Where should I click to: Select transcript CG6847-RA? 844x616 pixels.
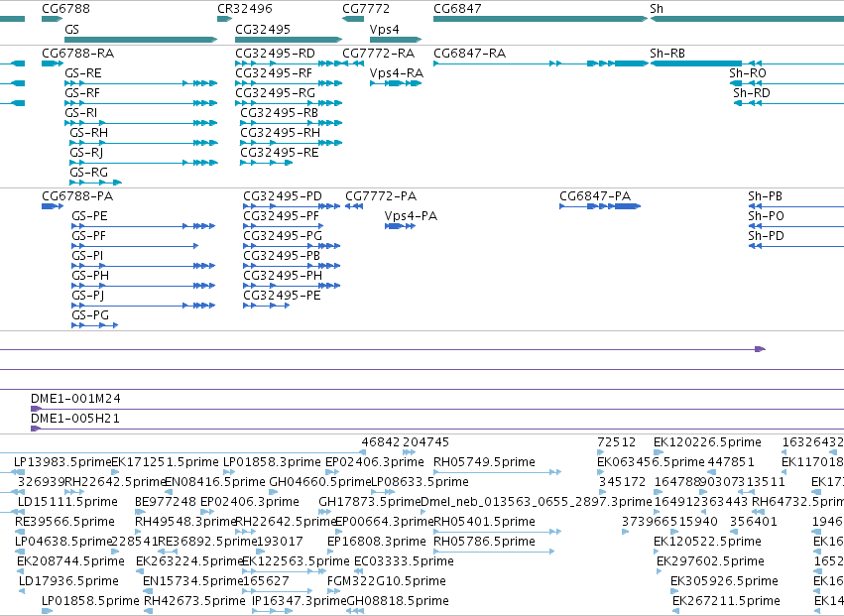tap(469, 54)
